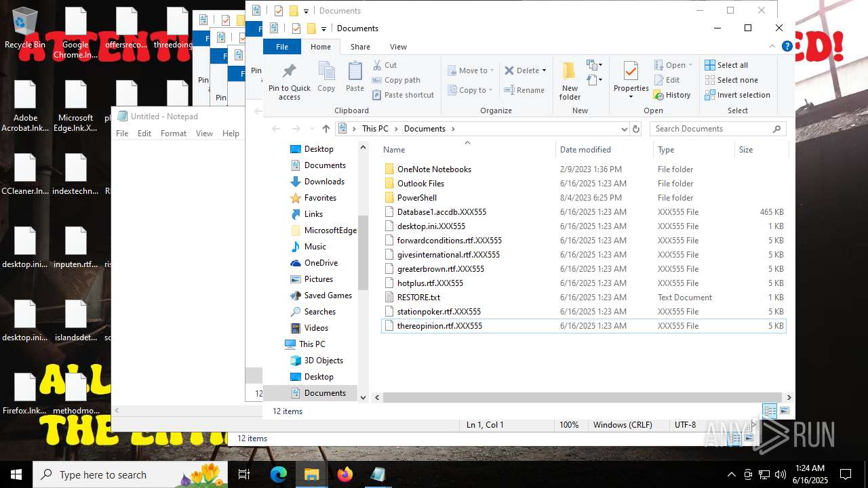Screen dimensions: 868x488
Task: Select This PC in navigation pane
Action: pos(305,344)
